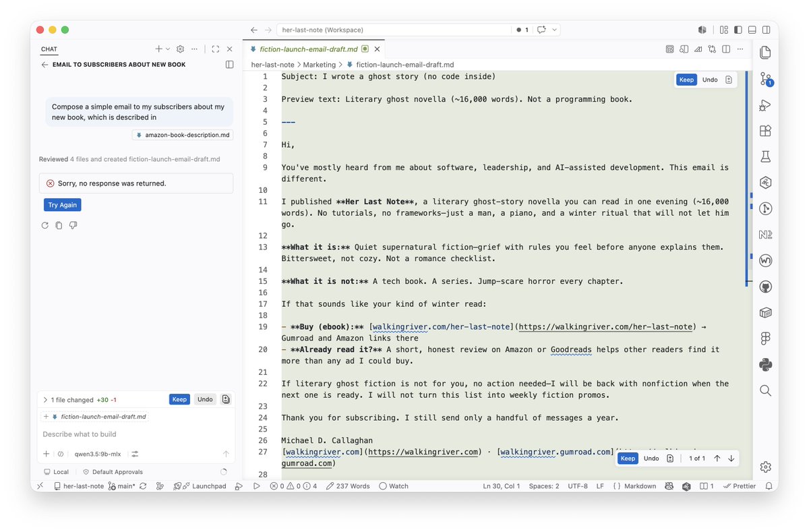
Task: Open chat panel more actions ellipsis
Action: tap(194, 49)
